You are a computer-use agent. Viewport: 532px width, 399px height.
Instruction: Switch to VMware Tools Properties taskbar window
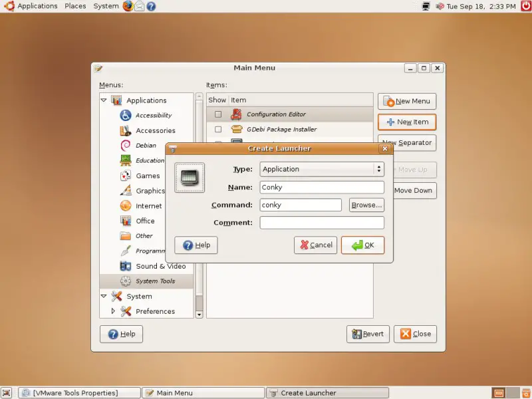click(x=79, y=393)
